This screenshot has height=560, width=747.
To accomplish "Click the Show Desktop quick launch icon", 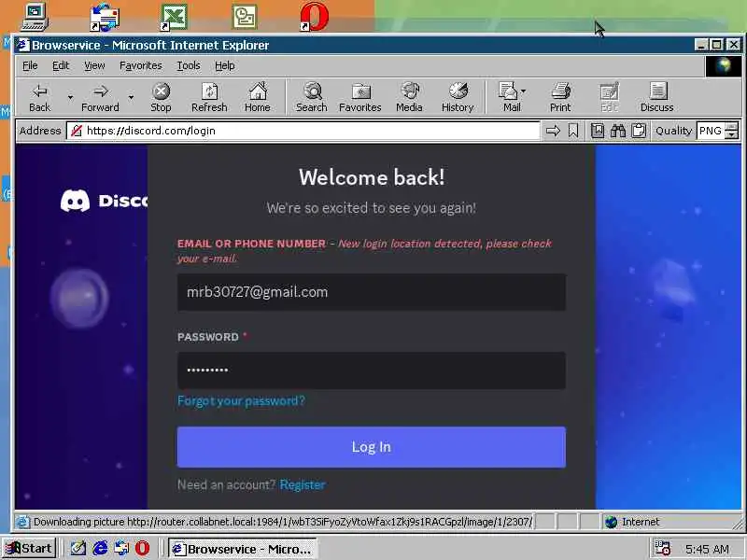I will tap(78, 549).
